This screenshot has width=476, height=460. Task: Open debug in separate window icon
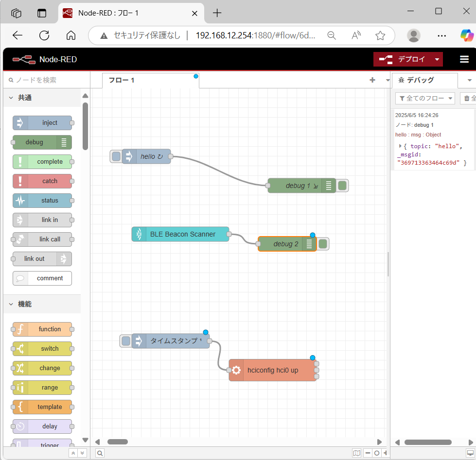click(470, 453)
